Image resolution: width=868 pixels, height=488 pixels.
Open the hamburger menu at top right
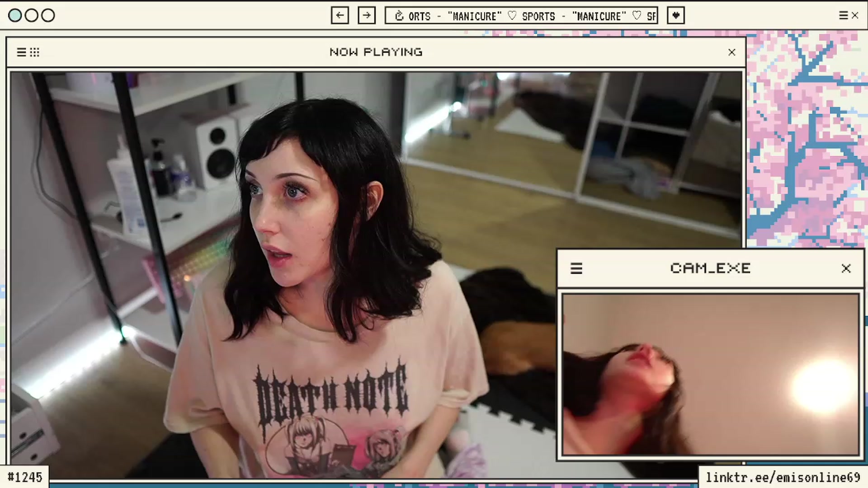pos(844,15)
